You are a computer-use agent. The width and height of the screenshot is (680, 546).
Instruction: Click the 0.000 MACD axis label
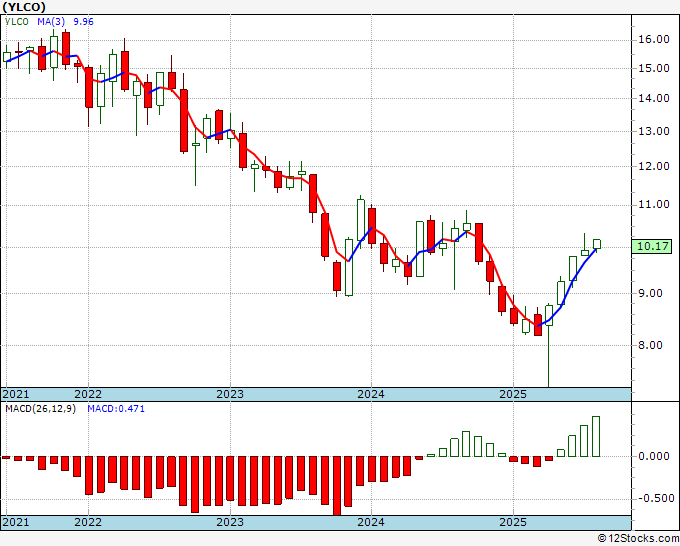654,456
